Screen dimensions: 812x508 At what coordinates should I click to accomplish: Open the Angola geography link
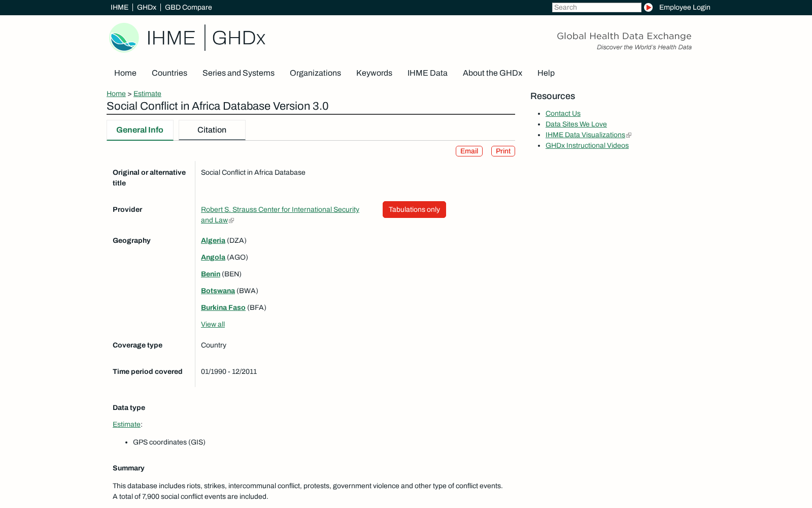coord(213,257)
